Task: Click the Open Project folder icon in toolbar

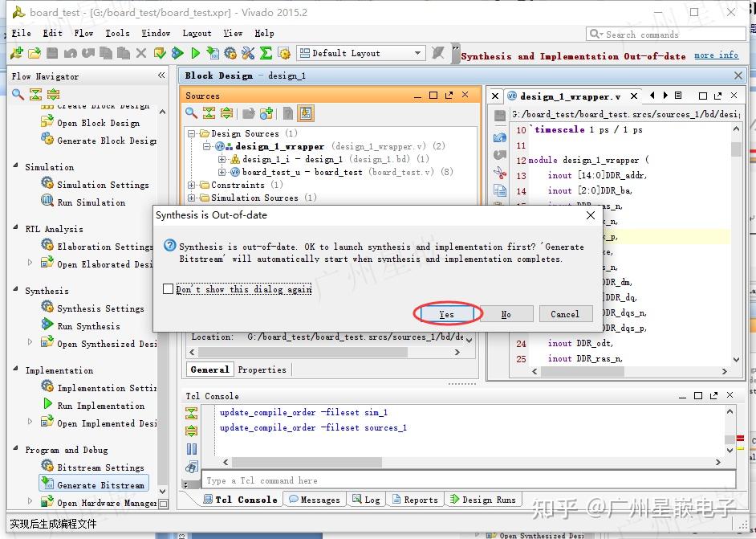Action: (34, 53)
